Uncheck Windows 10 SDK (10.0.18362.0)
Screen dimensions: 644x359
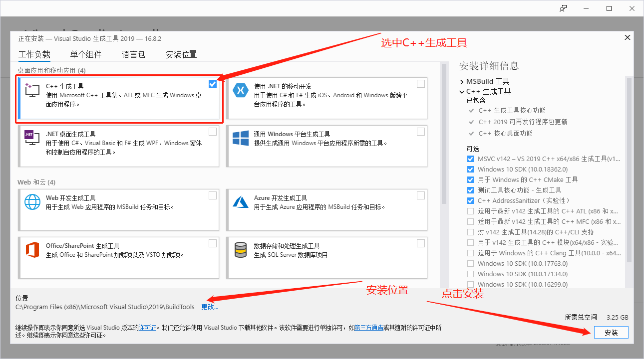[x=470, y=169]
